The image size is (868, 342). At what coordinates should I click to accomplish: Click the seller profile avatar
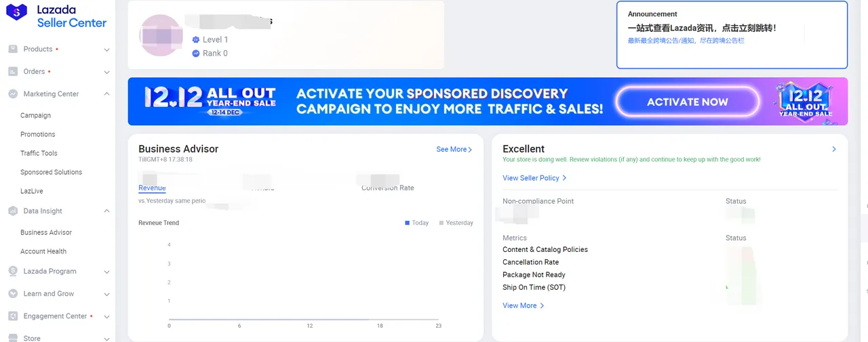click(161, 35)
